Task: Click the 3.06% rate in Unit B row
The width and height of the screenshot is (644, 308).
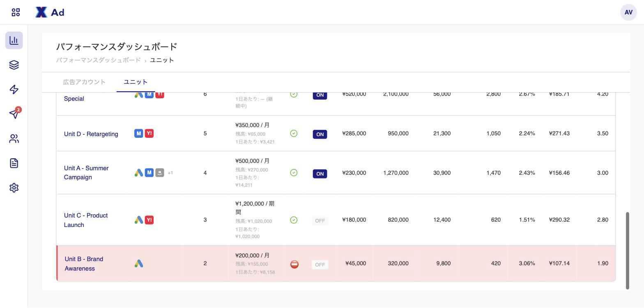Action: click(527, 264)
